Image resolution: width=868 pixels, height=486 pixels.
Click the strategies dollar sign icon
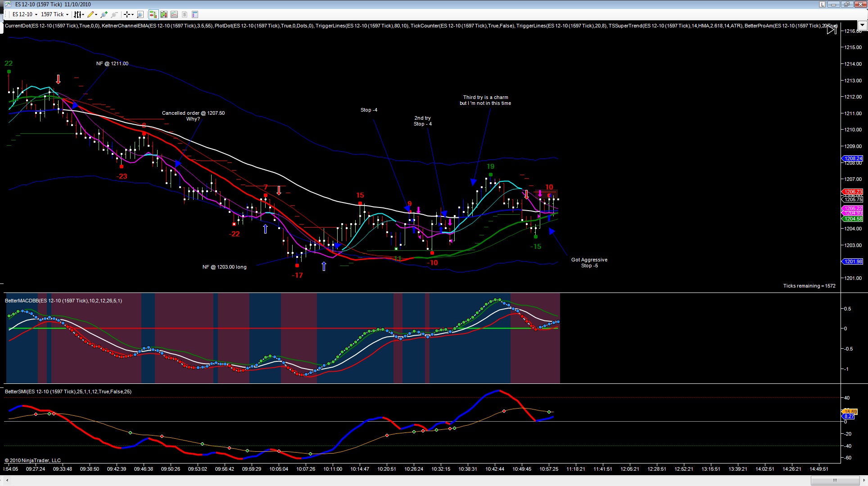[185, 14]
